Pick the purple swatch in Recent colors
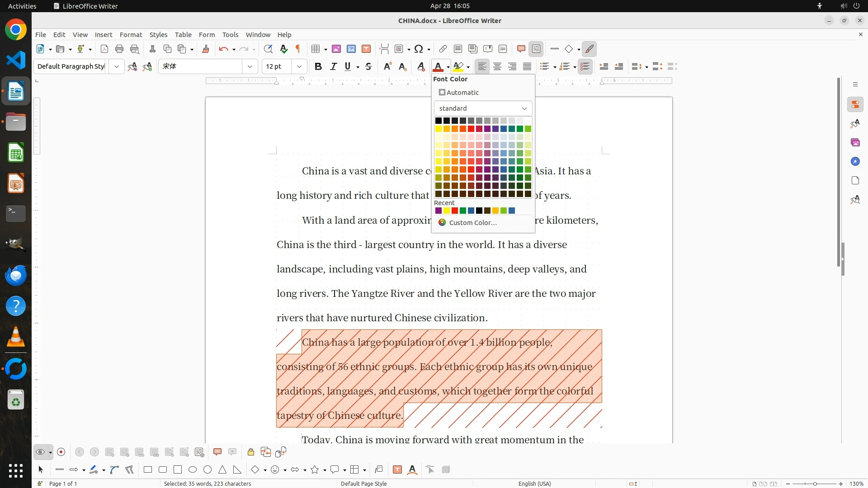The image size is (868, 488). click(438, 211)
